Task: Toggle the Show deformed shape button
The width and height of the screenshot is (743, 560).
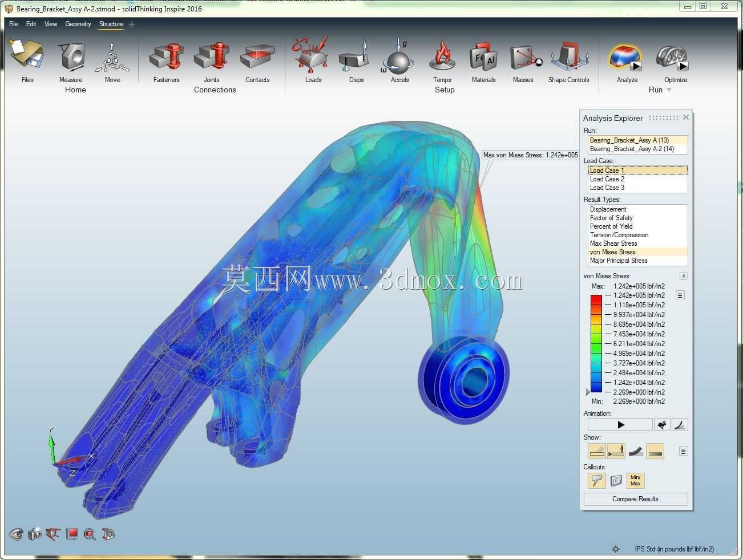Action: click(636, 451)
